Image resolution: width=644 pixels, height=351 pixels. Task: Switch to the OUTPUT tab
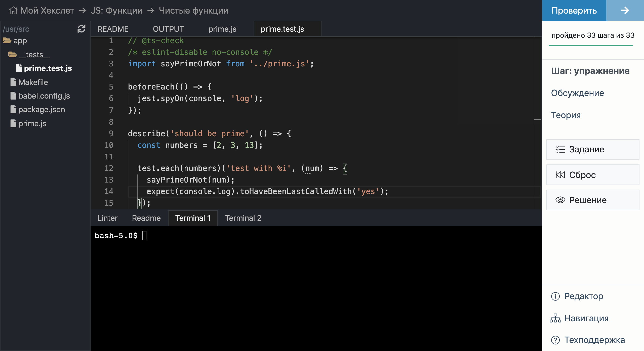point(168,29)
